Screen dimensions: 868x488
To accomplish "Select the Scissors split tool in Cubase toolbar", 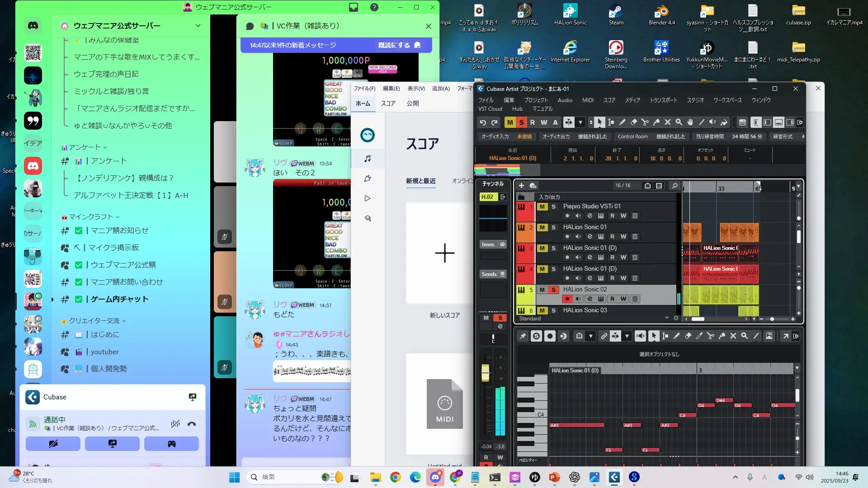I will [645, 122].
